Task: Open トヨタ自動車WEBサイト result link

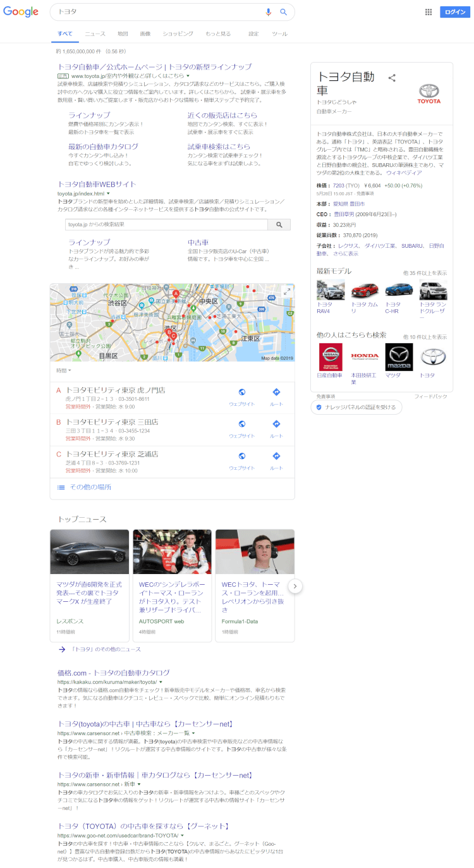Action: [x=97, y=184]
